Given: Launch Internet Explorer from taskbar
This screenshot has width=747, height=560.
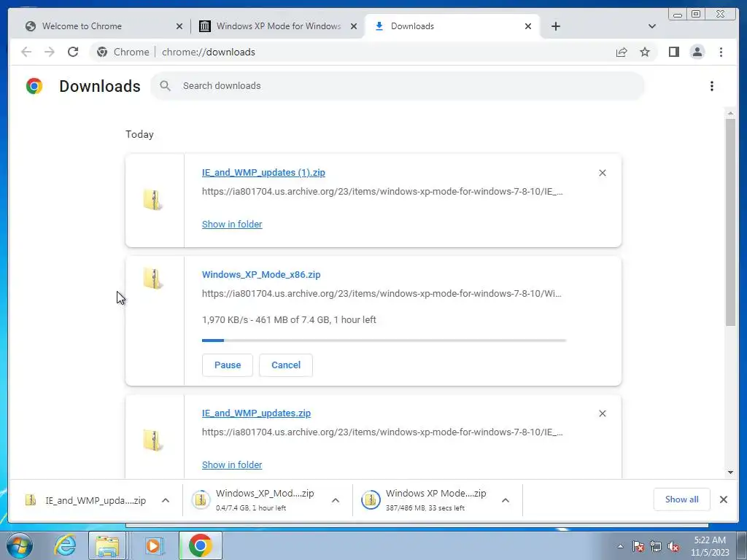Looking at the screenshot, I should (65, 545).
